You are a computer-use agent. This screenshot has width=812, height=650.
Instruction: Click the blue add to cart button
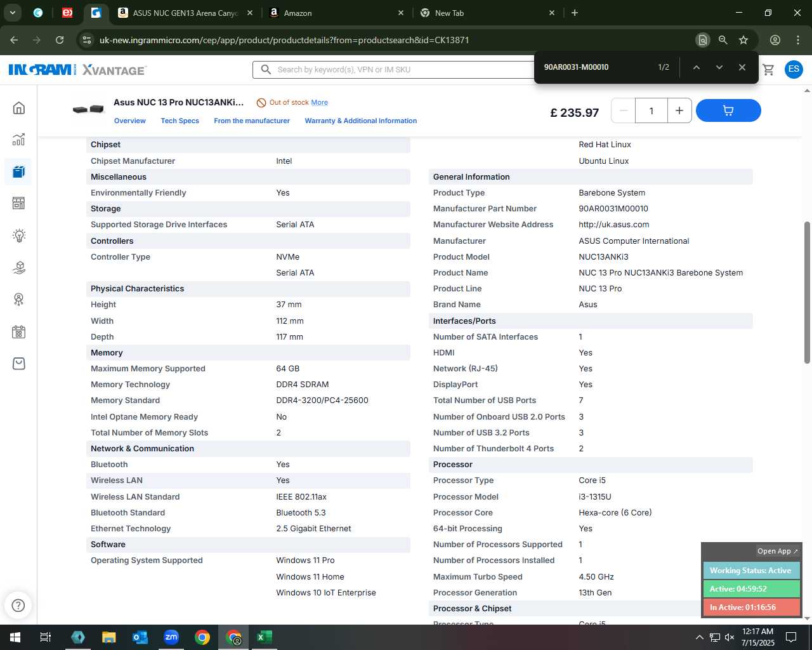click(728, 110)
